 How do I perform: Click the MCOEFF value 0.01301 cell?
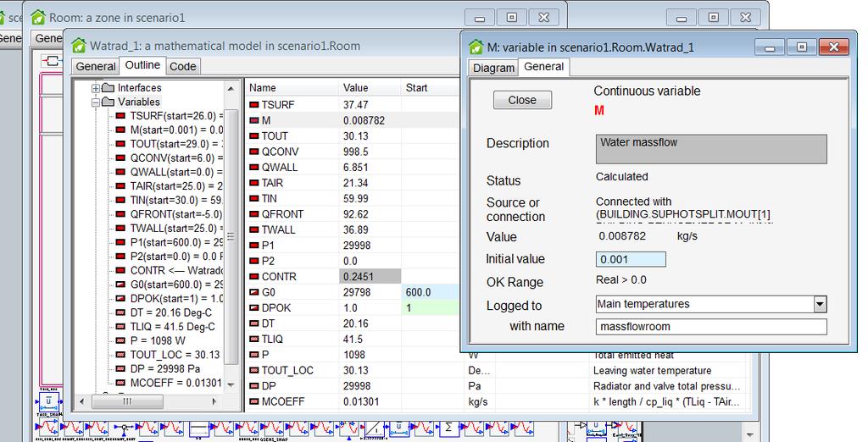pyautogui.click(x=370, y=401)
